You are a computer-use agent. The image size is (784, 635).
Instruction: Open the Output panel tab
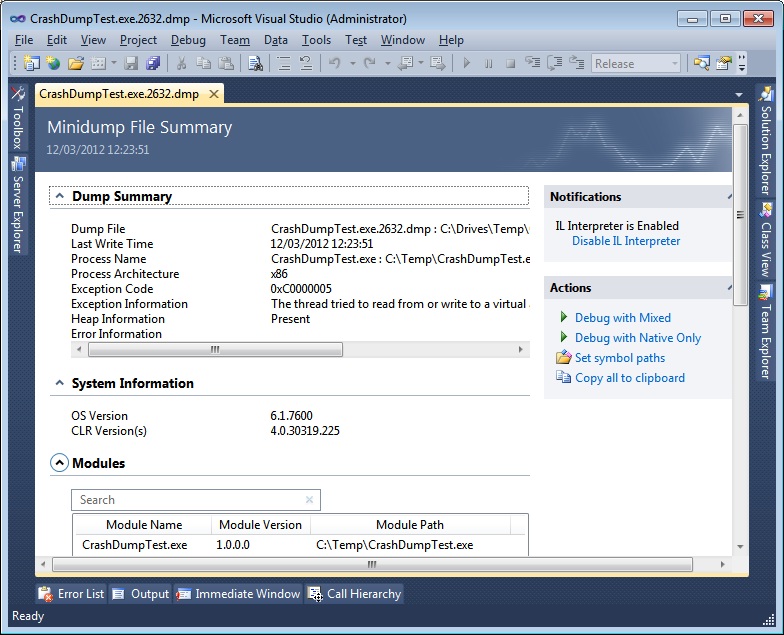pos(140,594)
